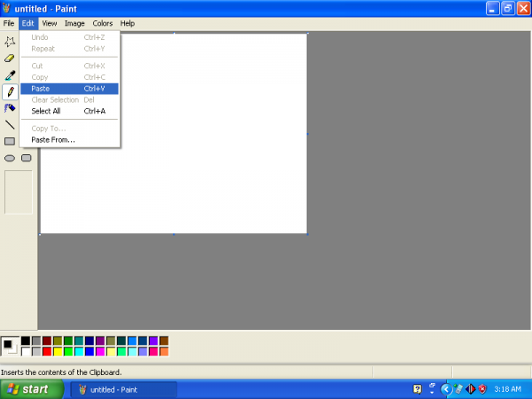Click the phone device tray icon
The height and width of the screenshot is (399, 532).
[458, 389]
